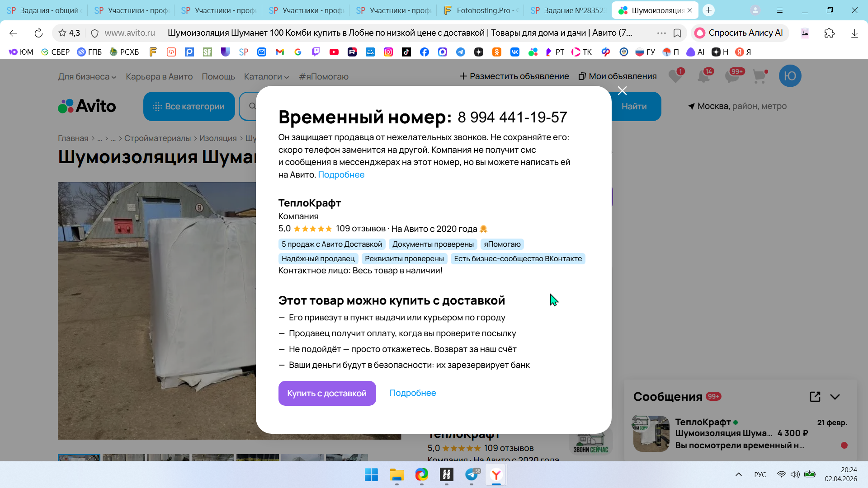Click the favorites heart icon in header
The height and width of the screenshot is (488, 868).
coord(675,76)
